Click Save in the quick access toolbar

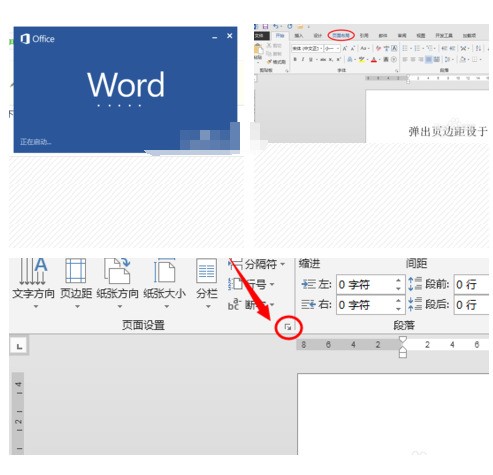(265, 26)
